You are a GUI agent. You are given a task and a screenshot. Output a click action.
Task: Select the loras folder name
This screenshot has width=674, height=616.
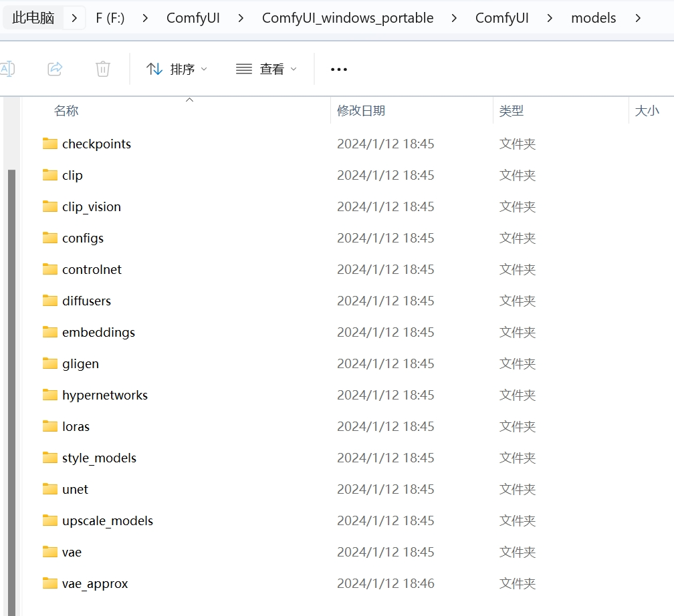coord(76,426)
